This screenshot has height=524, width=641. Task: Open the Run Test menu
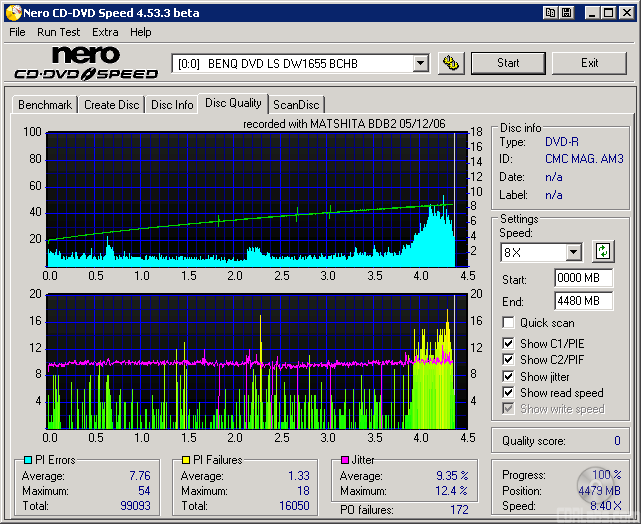pyautogui.click(x=59, y=32)
